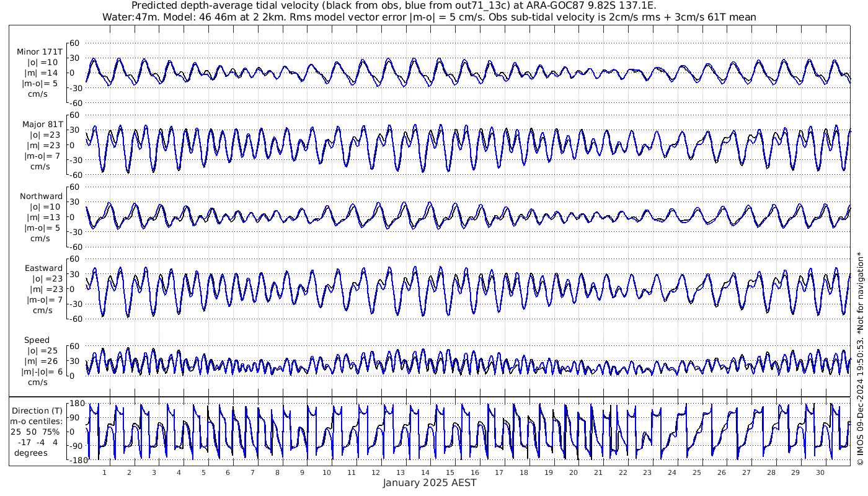The height and width of the screenshot is (496, 868).
Task: Click the '|m-o|= 5' value under Minor 171T
Action: click(x=40, y=83)
